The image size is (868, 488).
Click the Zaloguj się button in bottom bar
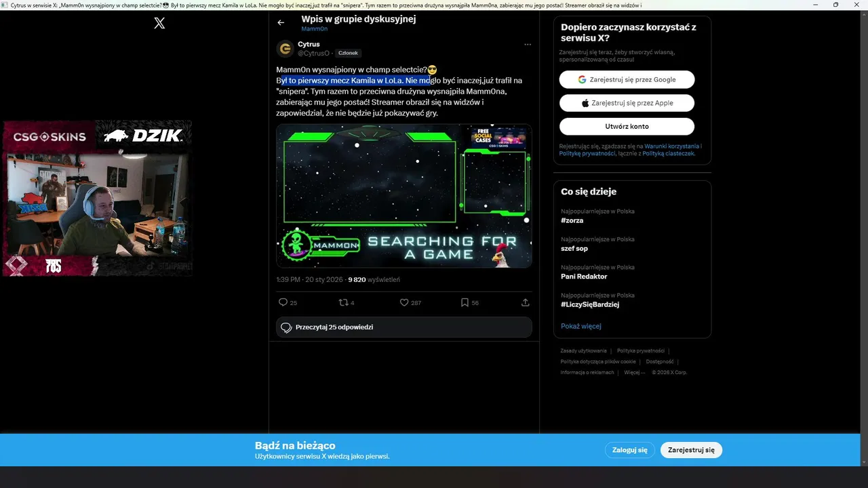pos(630,450)
